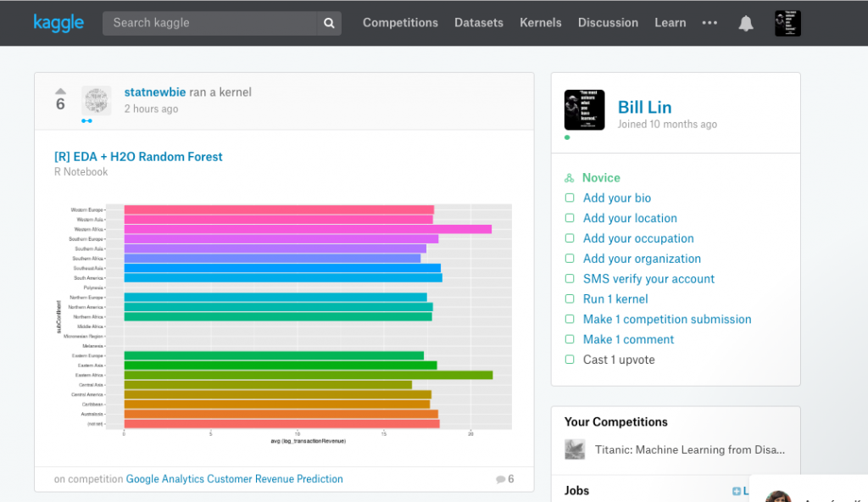
Task: Open the user account avatar menu
Action: (787, 23)
